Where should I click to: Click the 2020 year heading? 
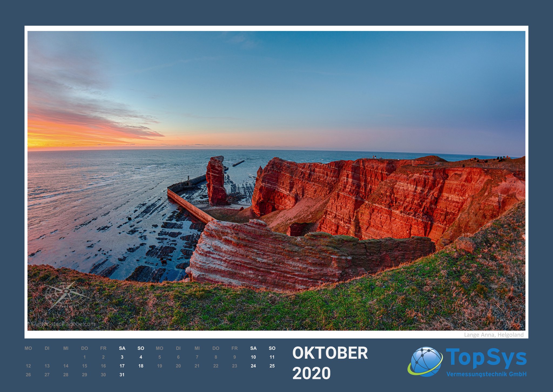311,373
